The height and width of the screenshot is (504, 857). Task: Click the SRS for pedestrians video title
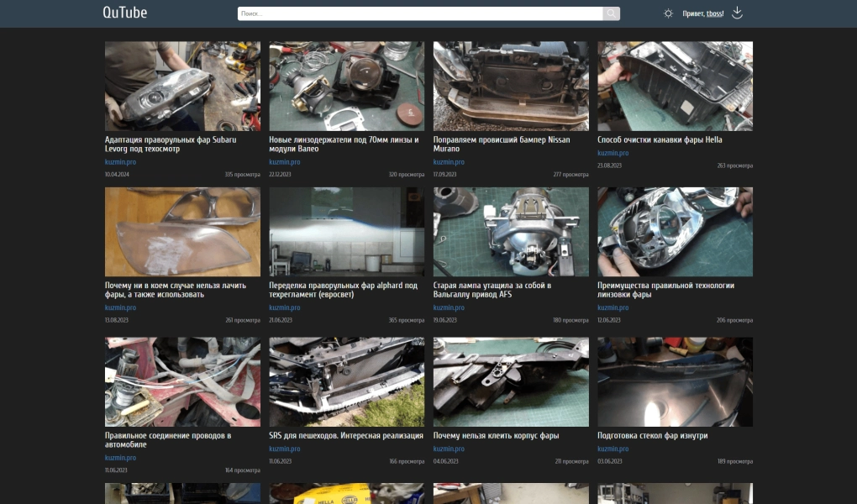click(x=346, y=436)
